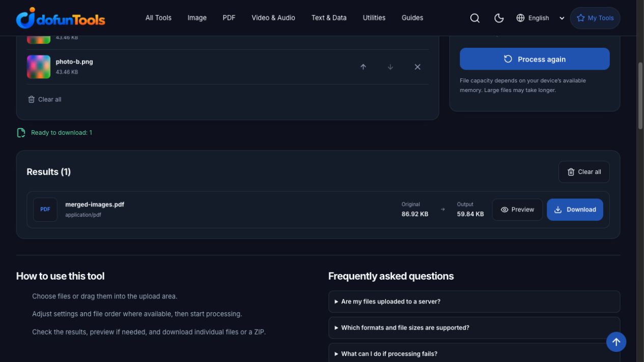This screenshot has height=362, width=644.
Task: Open the Image menu
Action: click(197, 18)
